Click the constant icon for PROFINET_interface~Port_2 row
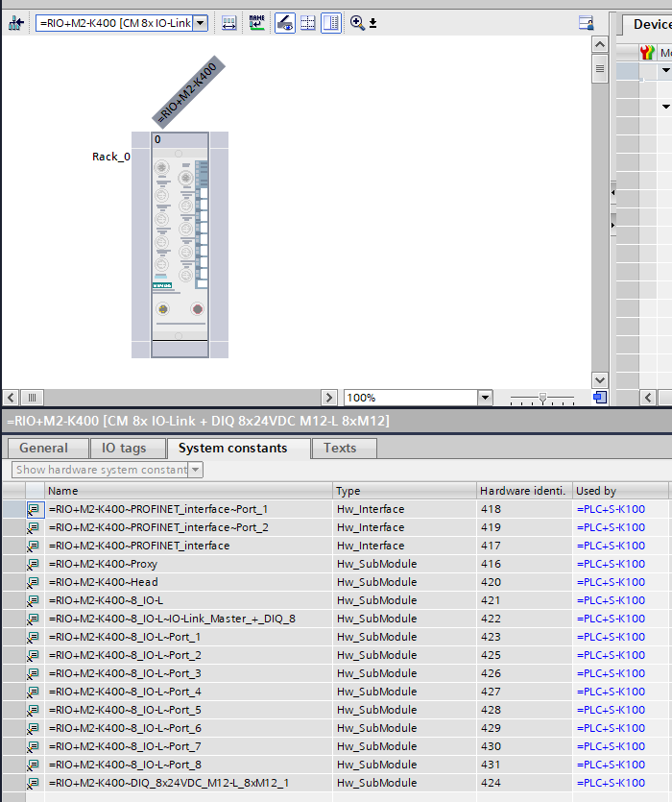Viewport: 672px width, 802px height. pos(34,528)
